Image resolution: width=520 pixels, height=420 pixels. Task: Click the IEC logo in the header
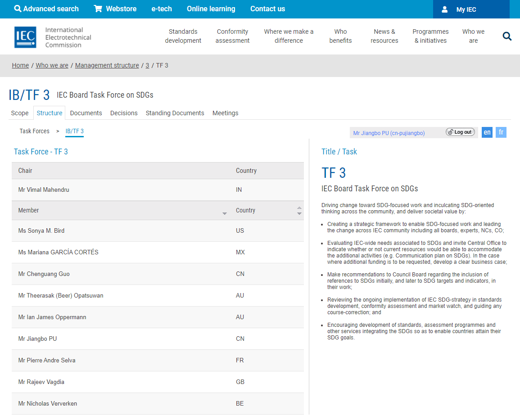pyautogui.click(x=25, y=37)
